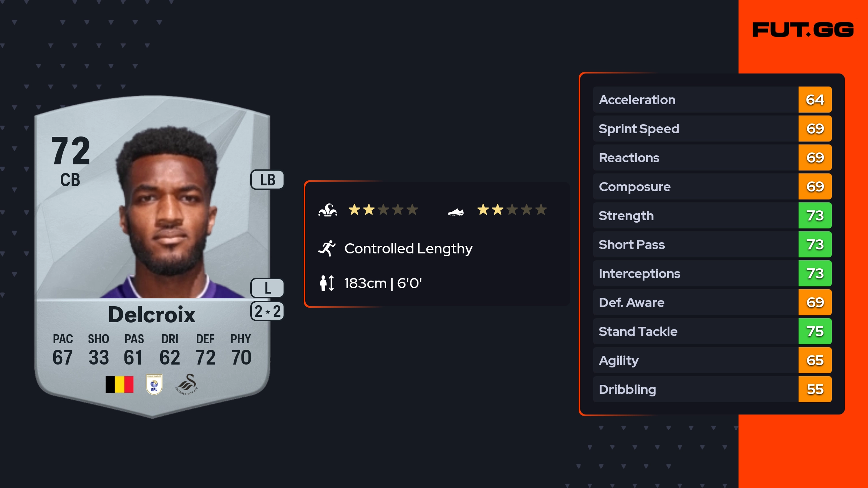Screen dimensions: 868x488
Task: Click the Controlled Lengthy text label
Action: pos(408,249)
